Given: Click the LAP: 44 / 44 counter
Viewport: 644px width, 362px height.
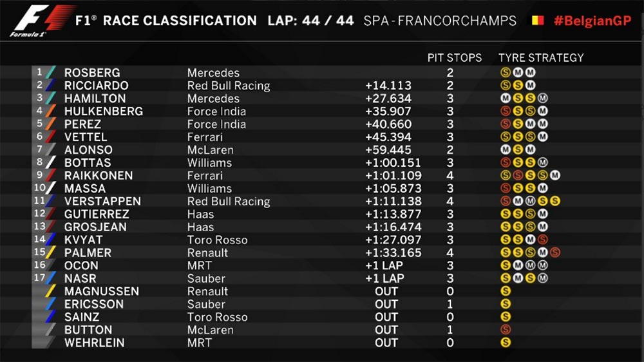Looking at the screenshot, I should click(310, 21).
